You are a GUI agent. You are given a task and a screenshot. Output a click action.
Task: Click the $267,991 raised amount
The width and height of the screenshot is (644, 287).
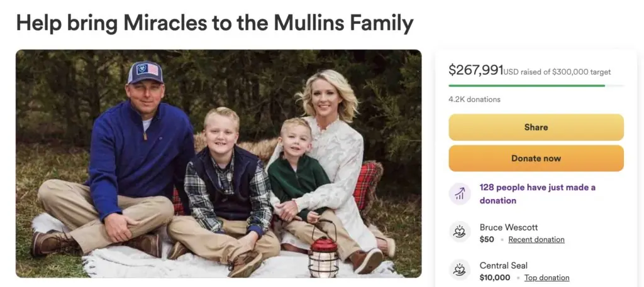pos(475,70)
